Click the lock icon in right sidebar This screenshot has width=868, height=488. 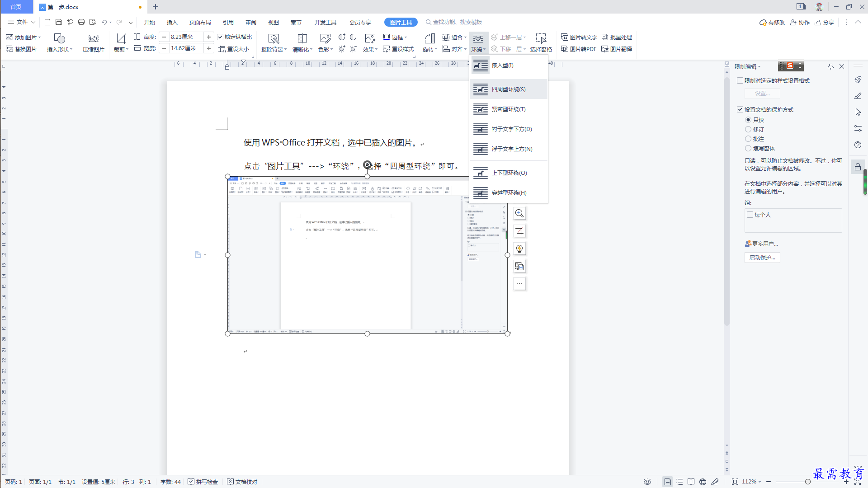(x=858, y=167)
